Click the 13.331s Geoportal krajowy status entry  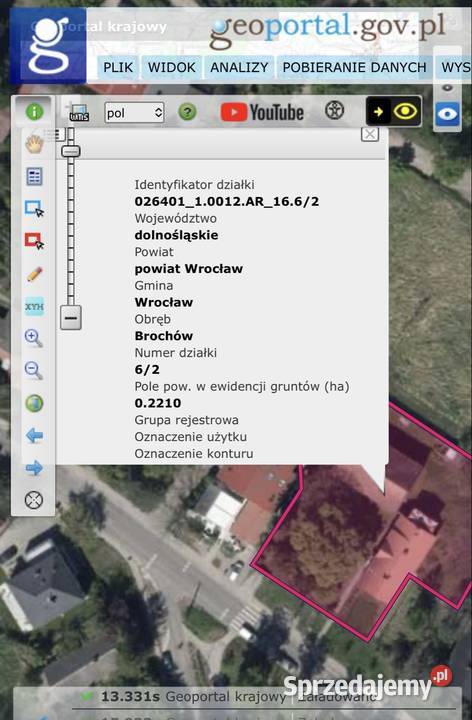pos(193,697)
